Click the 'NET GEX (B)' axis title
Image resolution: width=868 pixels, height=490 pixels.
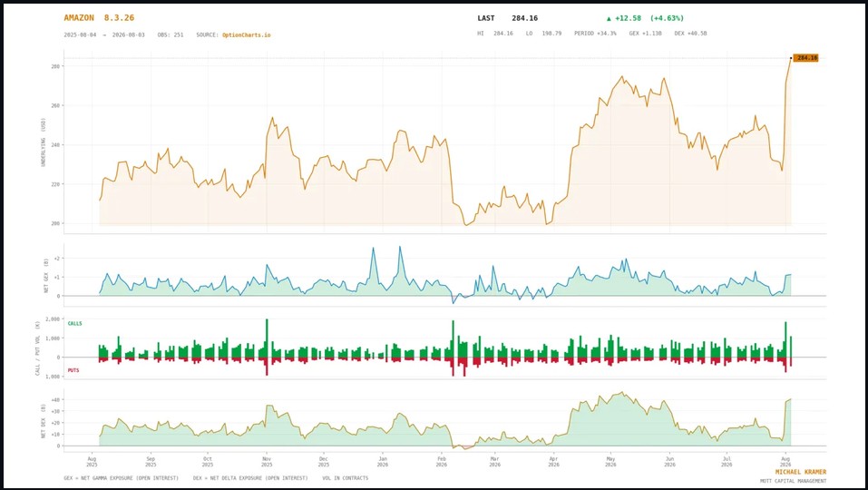coord(45,275)
